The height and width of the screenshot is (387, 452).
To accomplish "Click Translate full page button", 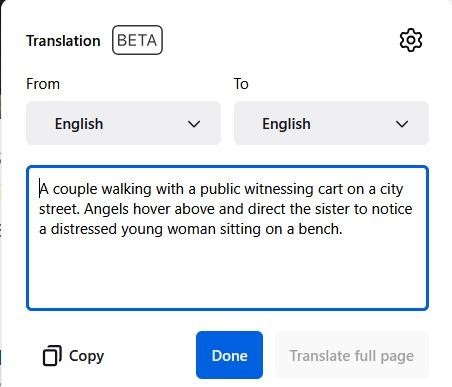I will pyautogui.click(x=352, y=355).
